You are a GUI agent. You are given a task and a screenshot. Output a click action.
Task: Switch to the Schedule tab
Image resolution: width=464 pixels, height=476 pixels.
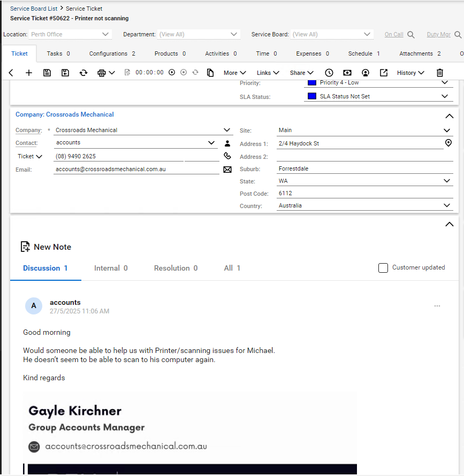(364, 53)
